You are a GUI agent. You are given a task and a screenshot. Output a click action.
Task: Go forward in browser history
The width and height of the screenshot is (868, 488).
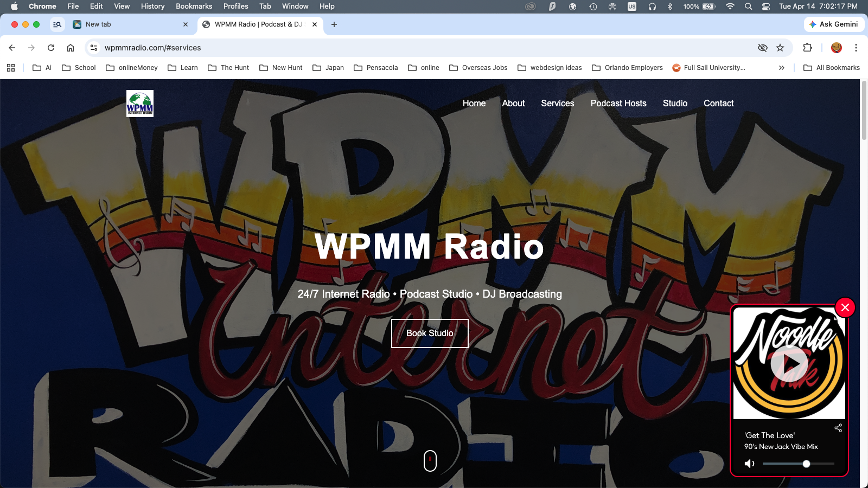coord(31,48)
